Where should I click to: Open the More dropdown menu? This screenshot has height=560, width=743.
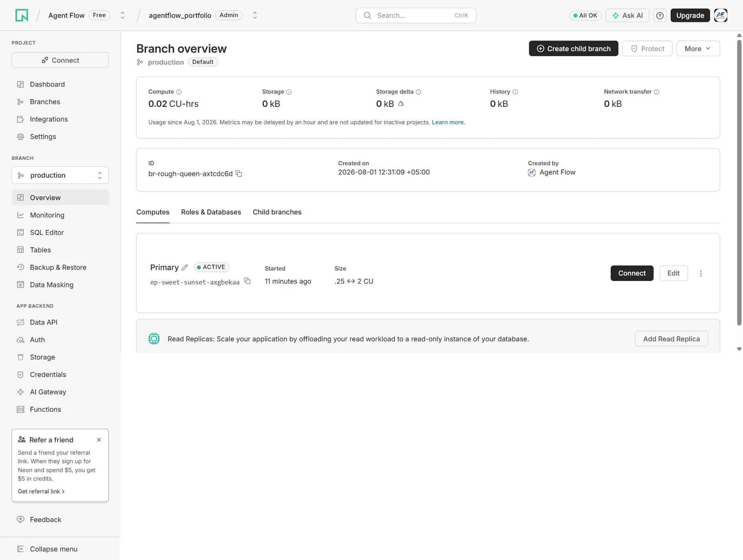point(698,49)
